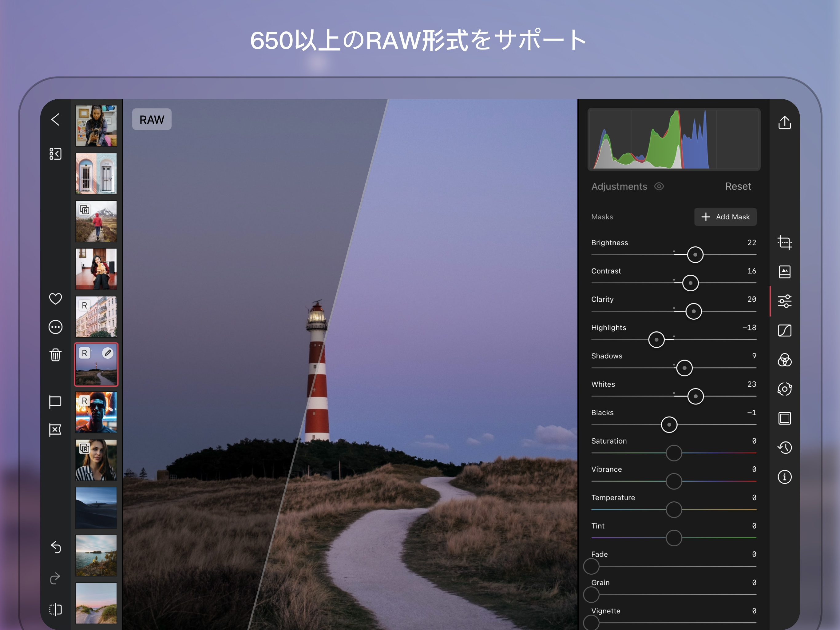The width and height of the screenshot is (840, 630).
Task: Switch to the Adjustments sliders tab
Action: (x=784, y=301)
